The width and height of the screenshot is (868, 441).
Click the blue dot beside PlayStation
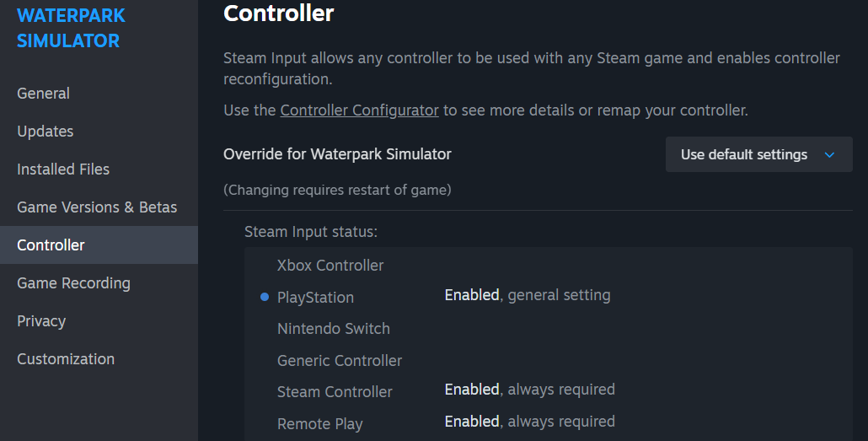(265, 297)
